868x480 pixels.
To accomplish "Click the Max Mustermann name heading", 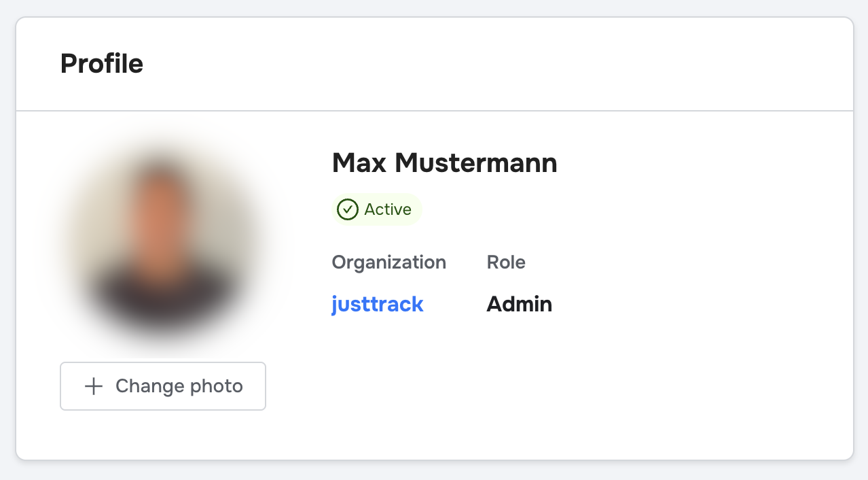I will point(444,163).
